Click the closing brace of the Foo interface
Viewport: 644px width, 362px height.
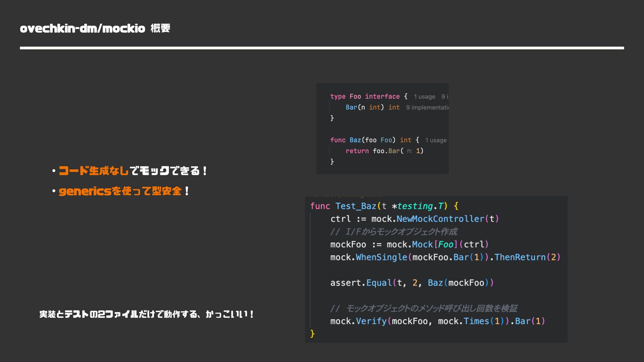(332, 118)
